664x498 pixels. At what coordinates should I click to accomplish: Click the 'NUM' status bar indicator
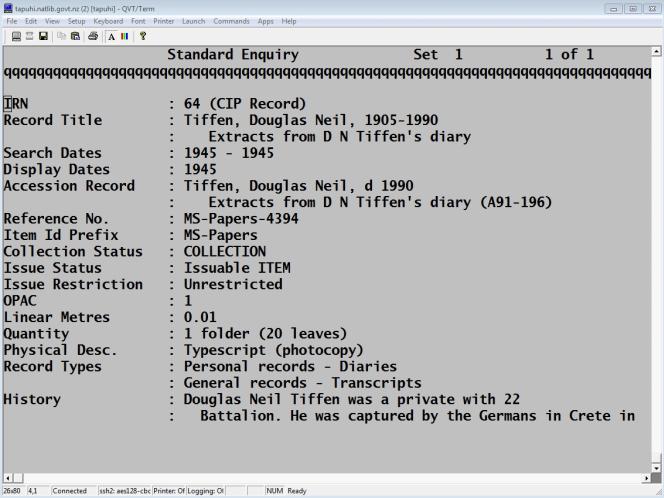[x=274, y=491]
